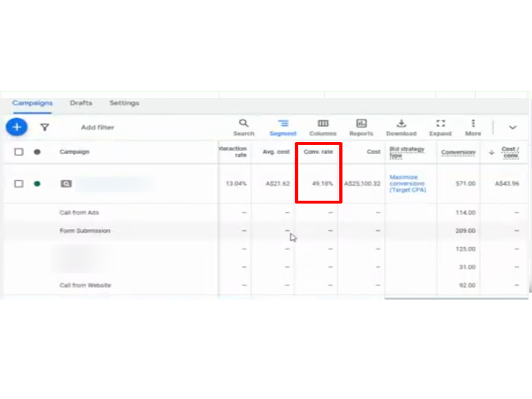The width and height of the screenshot is (532, 399).
Task: Sort by Conv. rate column header
Action: [318, 152]
